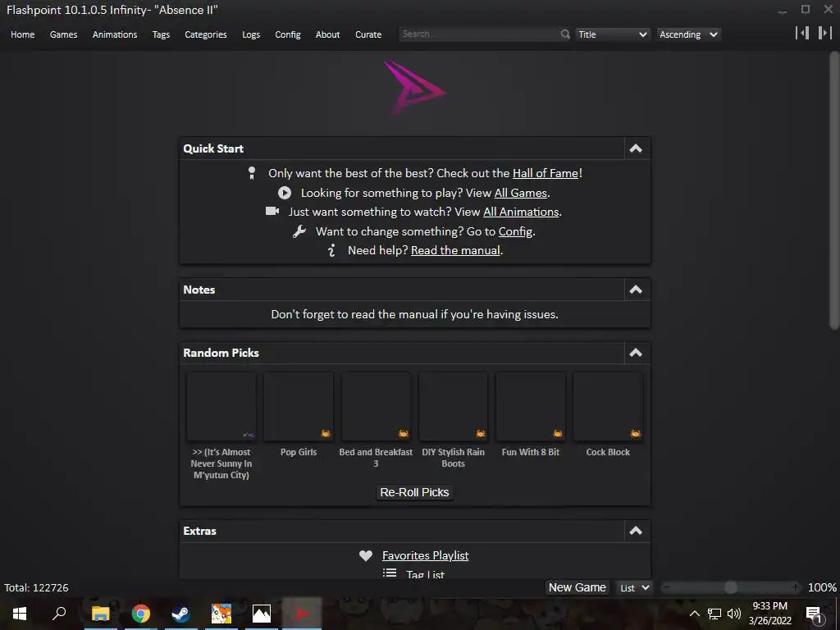
Task: Open the Hall of Fame link
Action: [546, 173]
